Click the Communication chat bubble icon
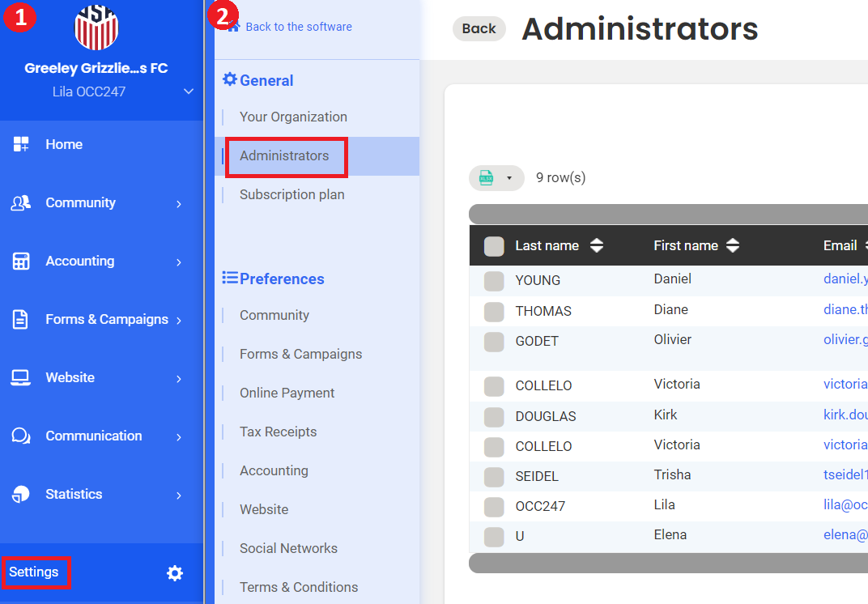868x604 pixels. point(21,436)
